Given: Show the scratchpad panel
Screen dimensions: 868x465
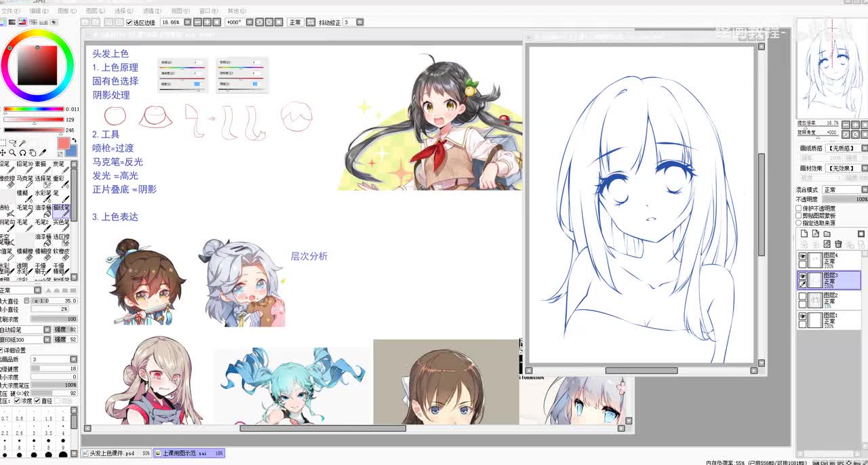Looking at the screenshot, I should pos(53,22).
